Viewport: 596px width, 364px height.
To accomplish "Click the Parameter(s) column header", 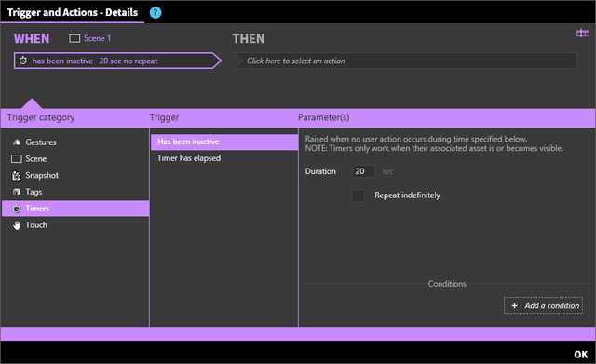I will 323,117.
